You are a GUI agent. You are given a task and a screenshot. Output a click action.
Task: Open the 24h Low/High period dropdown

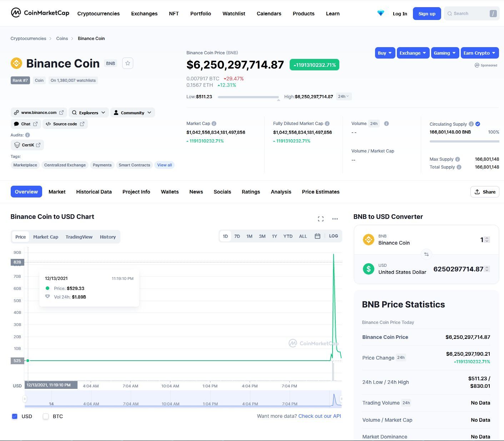point(344,96)
